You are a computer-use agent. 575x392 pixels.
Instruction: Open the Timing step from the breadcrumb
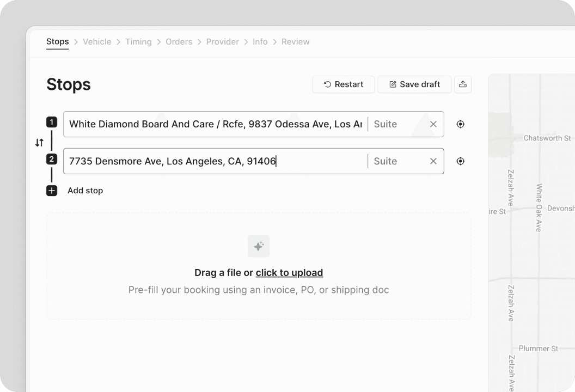click(138, 41)
